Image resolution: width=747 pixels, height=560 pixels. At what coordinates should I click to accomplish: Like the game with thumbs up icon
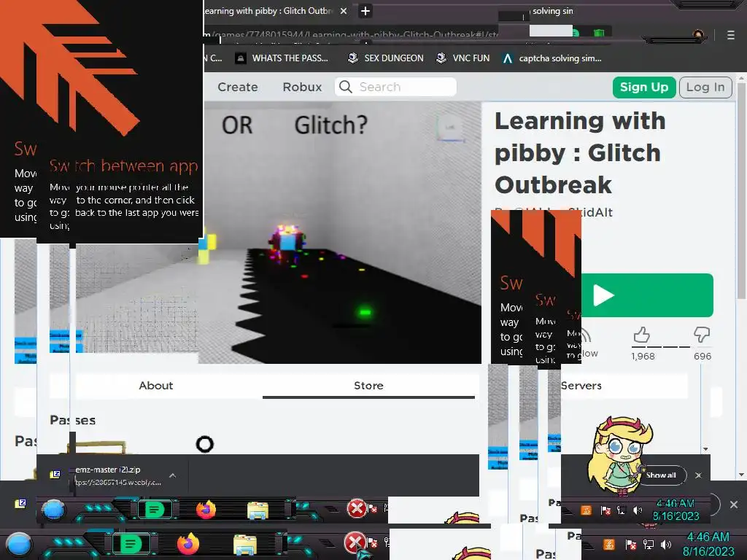pyautogui.click(x=642, y=335)
